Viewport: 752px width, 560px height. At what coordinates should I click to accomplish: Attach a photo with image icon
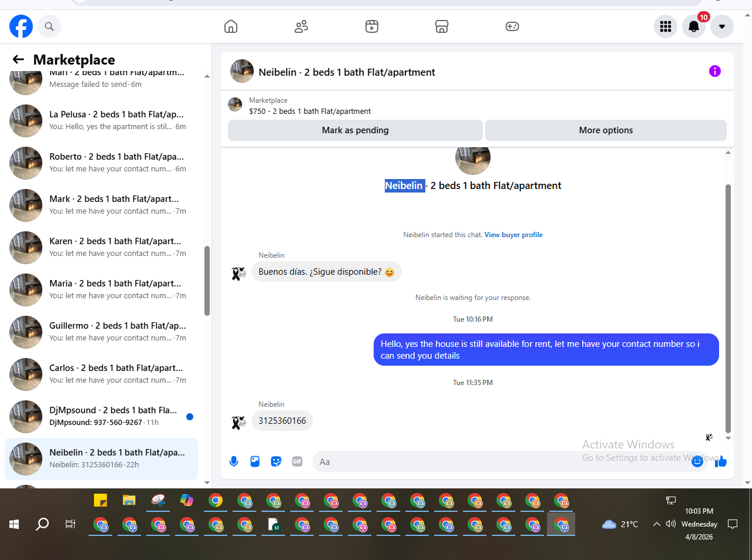tap(255, 461)
